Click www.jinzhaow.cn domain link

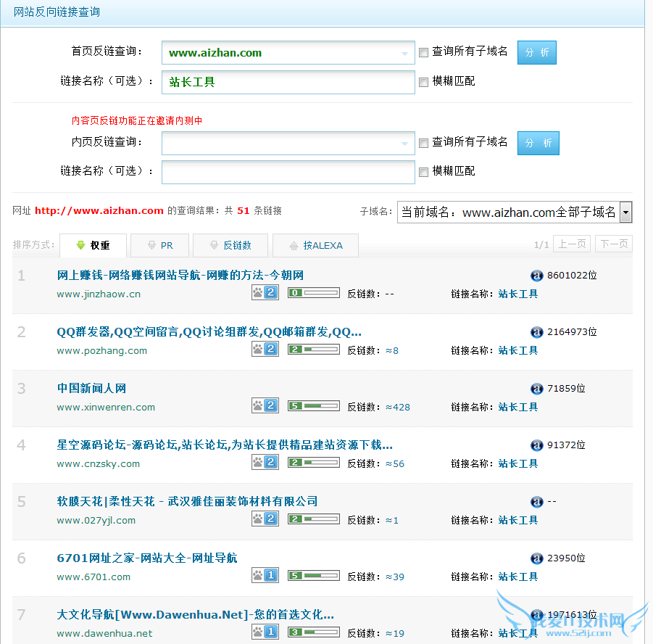point(99,294)
